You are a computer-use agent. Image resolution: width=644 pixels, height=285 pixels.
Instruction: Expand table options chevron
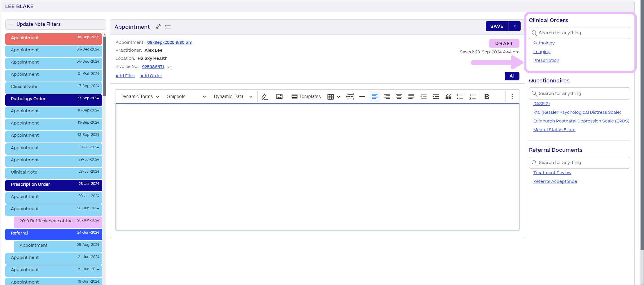[x=339, y=97]
